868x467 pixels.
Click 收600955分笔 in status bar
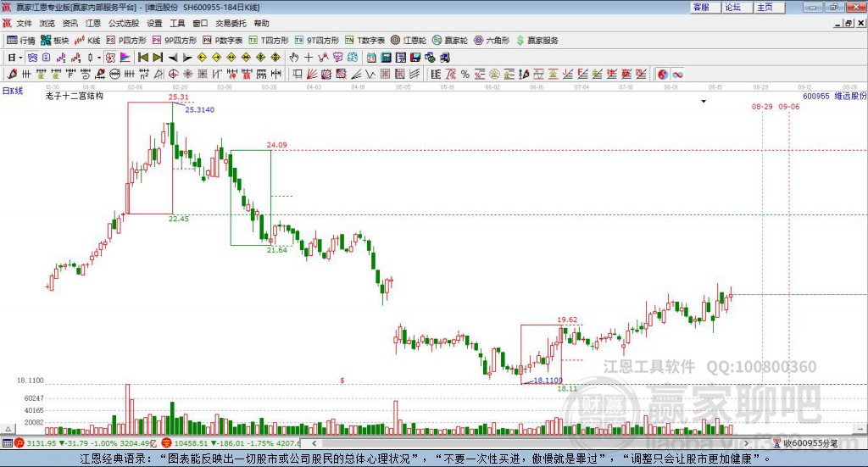tap(810, 443)
